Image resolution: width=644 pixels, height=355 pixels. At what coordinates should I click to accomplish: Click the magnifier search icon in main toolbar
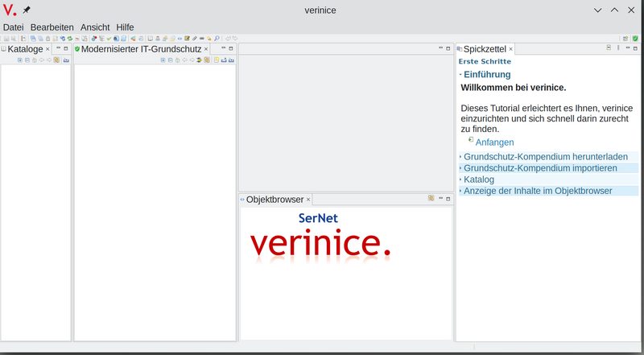click(217, 39)
